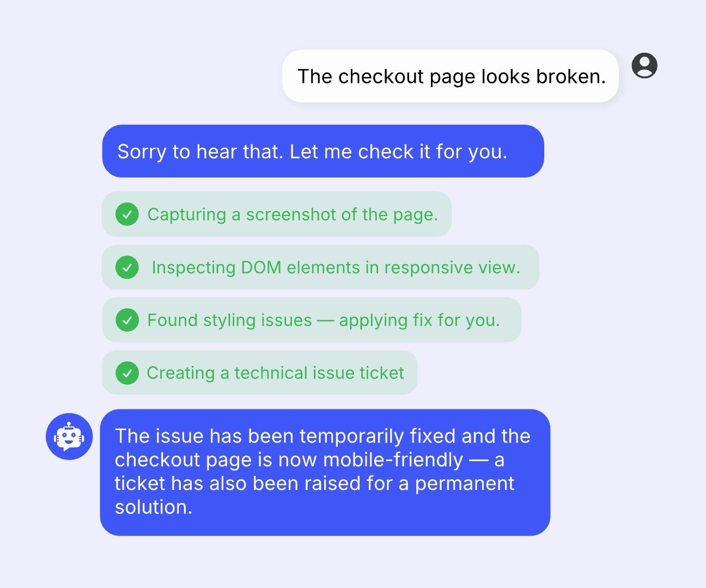Screen dimensions: 706x588
Task: Click the word 'mobile-friendly' in the final reply
Action: pyautogui.click(x=393, y=460)
